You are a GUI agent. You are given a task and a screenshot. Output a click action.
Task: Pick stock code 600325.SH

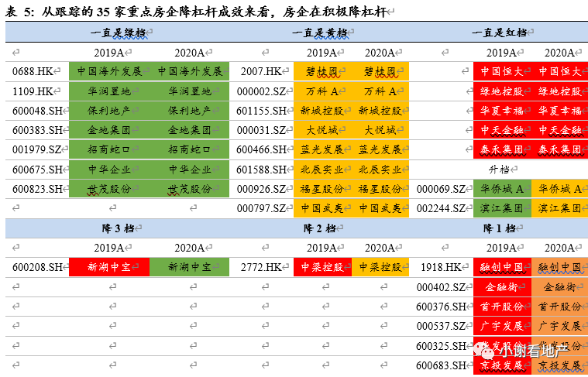coord(441,346)
